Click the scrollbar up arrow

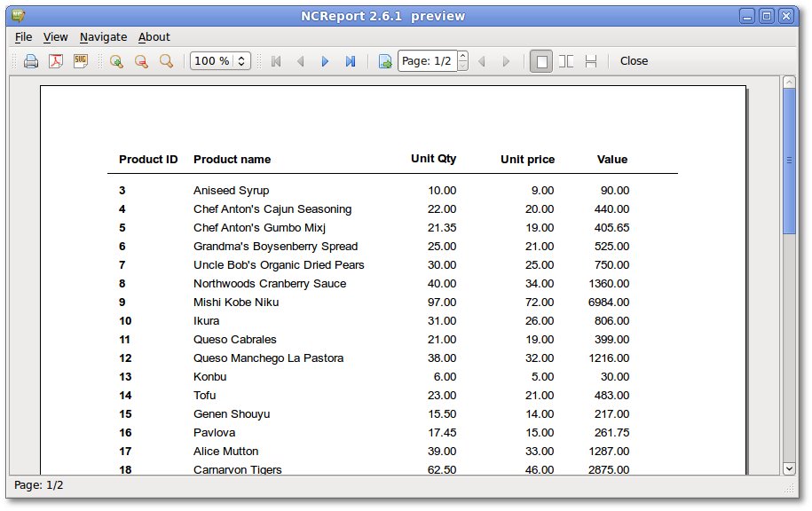(789, 82)
